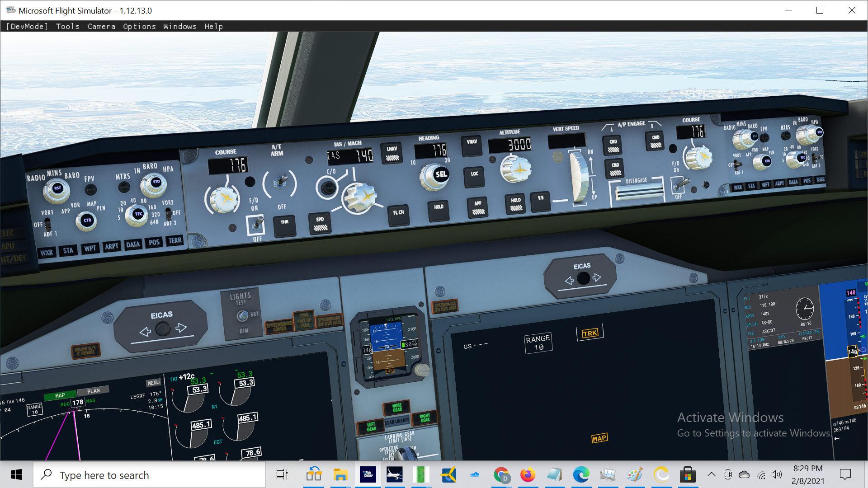868x488 pixels.
Task: Activate the SPD speed mode button
Action: (x=320, y=223)
